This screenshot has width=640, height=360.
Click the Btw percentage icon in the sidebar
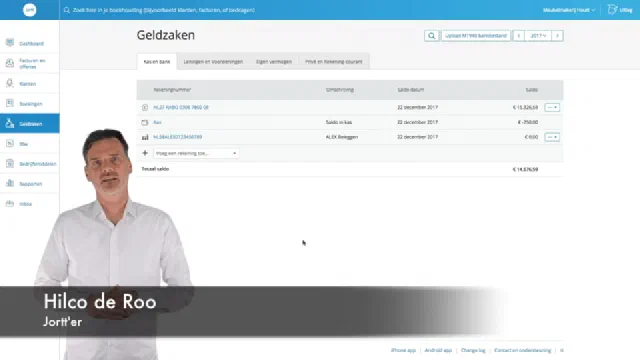pos(10,143)
